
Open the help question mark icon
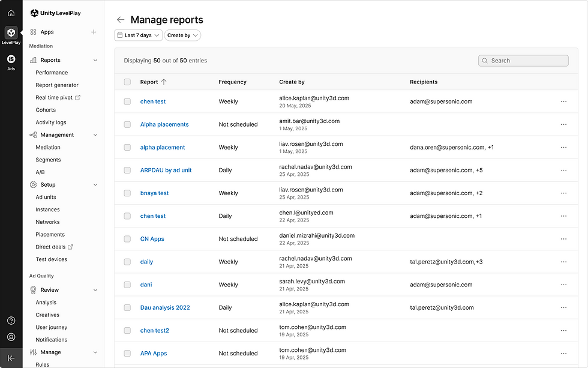11,321
